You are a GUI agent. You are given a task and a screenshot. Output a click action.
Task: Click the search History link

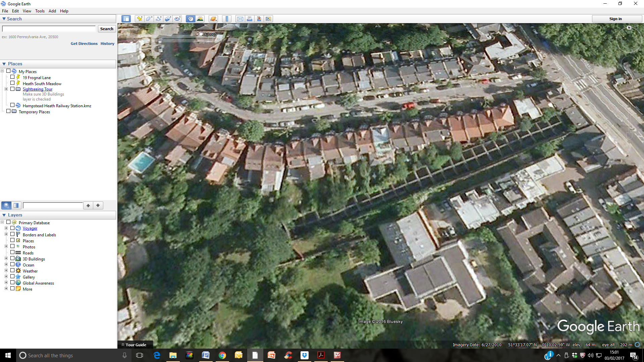(x=107, y=44)
